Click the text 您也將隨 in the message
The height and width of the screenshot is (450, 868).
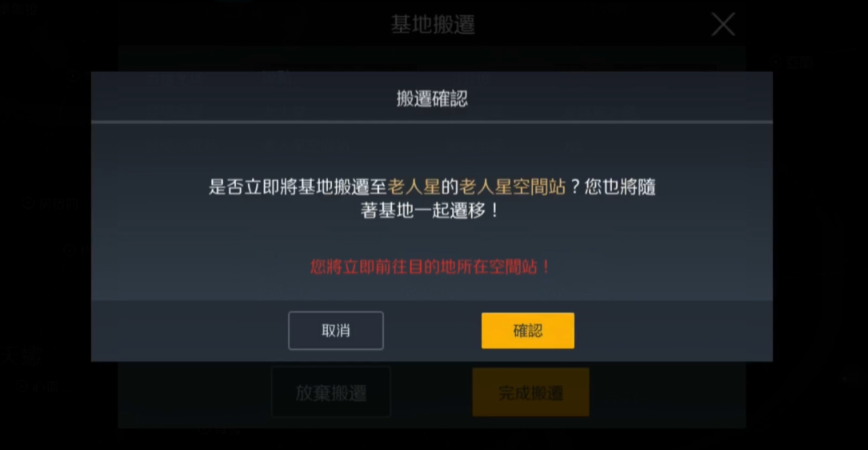(x=620, y=187)
